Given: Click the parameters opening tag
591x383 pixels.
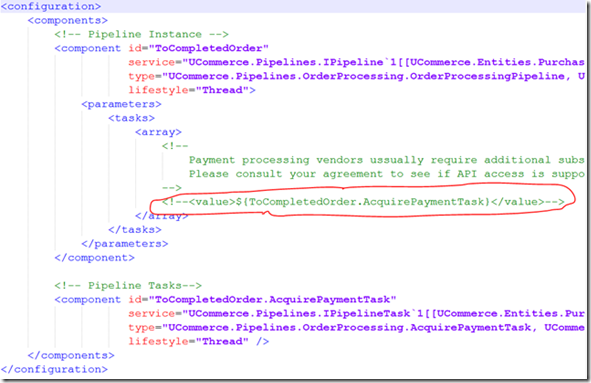Looking at the screenshot, I should point(121,104).
